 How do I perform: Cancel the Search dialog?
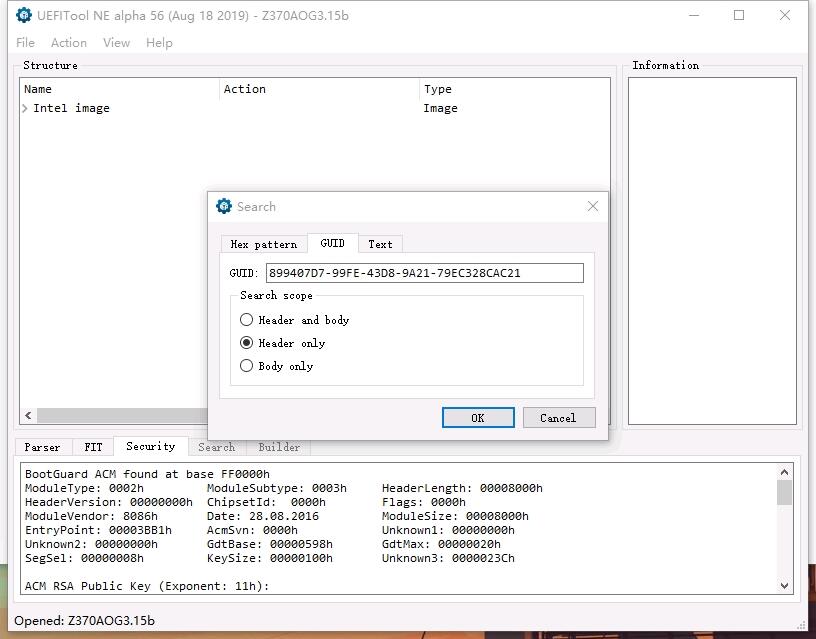pyautogui.click(x=558, y=417)
